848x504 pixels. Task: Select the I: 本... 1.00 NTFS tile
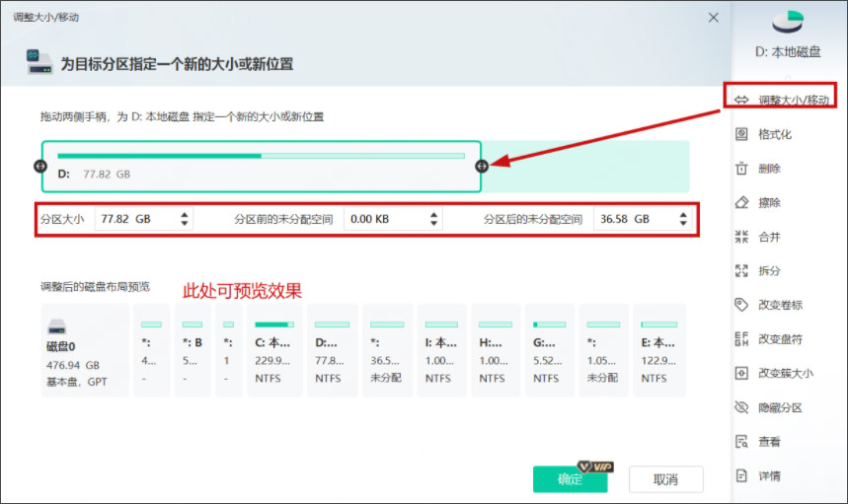pos(441,350)
